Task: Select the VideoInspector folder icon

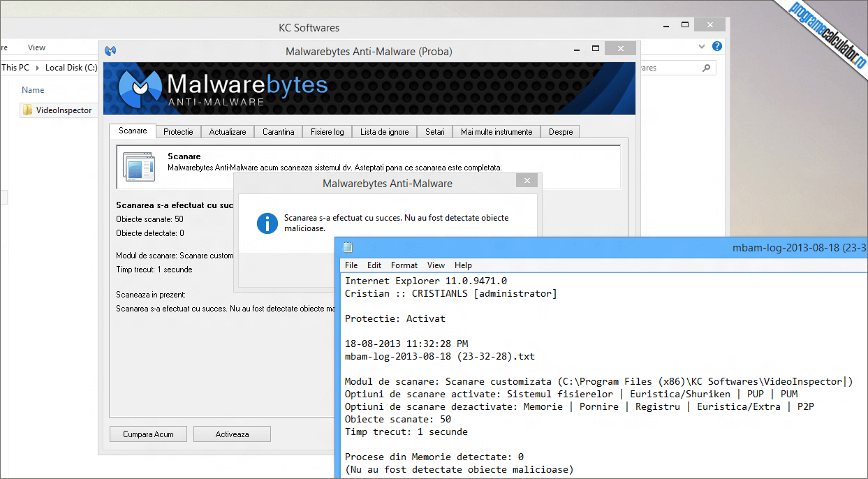Action: point(27,110)
